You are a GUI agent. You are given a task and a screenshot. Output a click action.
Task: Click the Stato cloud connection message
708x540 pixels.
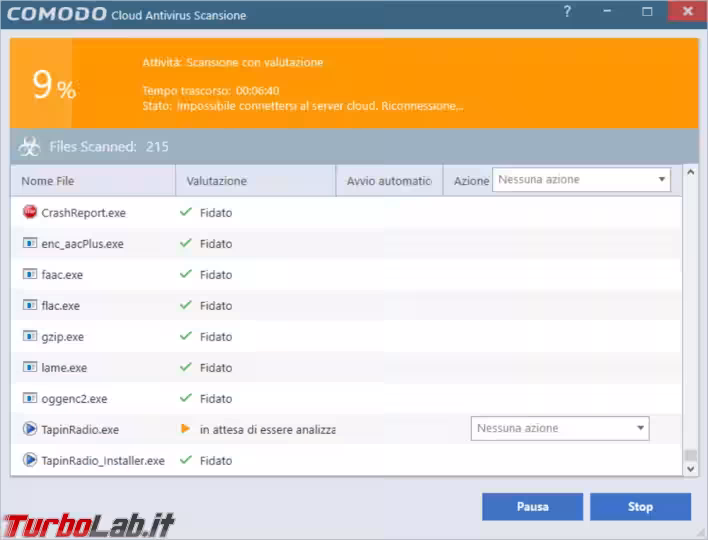(303, 106)
